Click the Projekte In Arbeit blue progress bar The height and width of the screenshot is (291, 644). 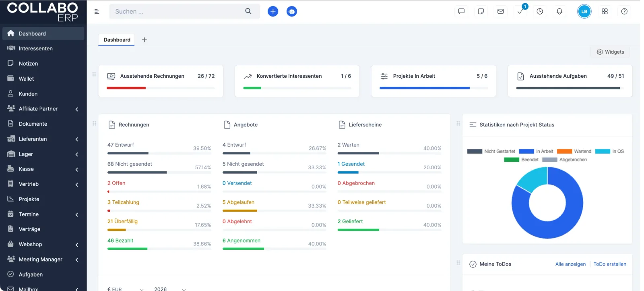(x=424, y=88)
